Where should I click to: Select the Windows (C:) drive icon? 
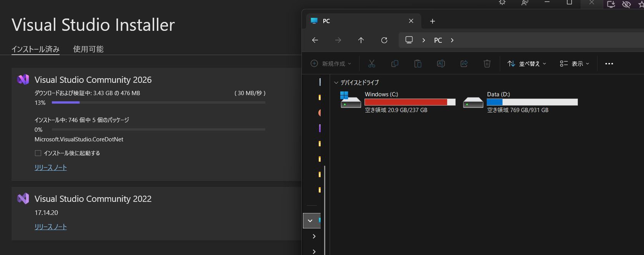click(350, 100)
